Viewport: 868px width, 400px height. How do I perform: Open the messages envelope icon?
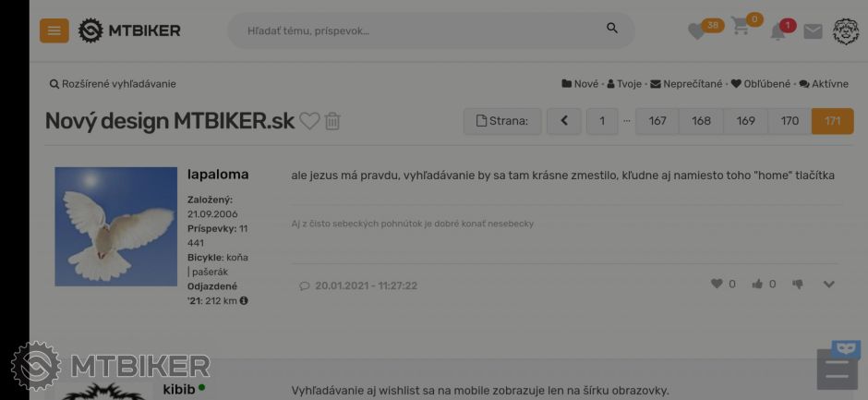[813, 31]
